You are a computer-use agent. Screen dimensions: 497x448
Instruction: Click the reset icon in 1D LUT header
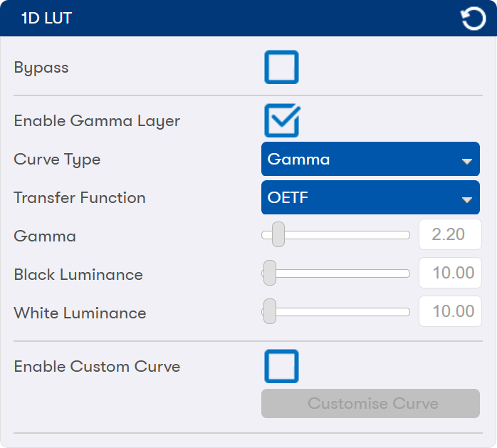pos(474,19)
